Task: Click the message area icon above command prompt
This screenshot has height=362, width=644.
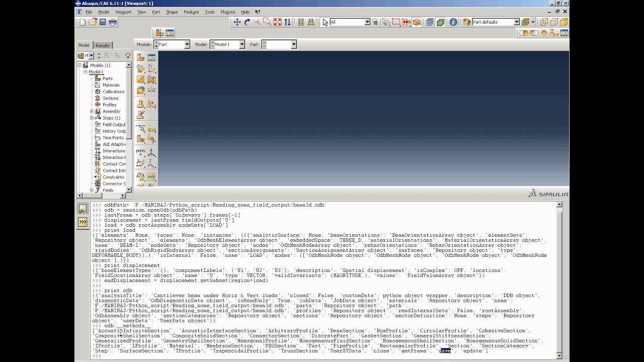Action: click(83, 208)
